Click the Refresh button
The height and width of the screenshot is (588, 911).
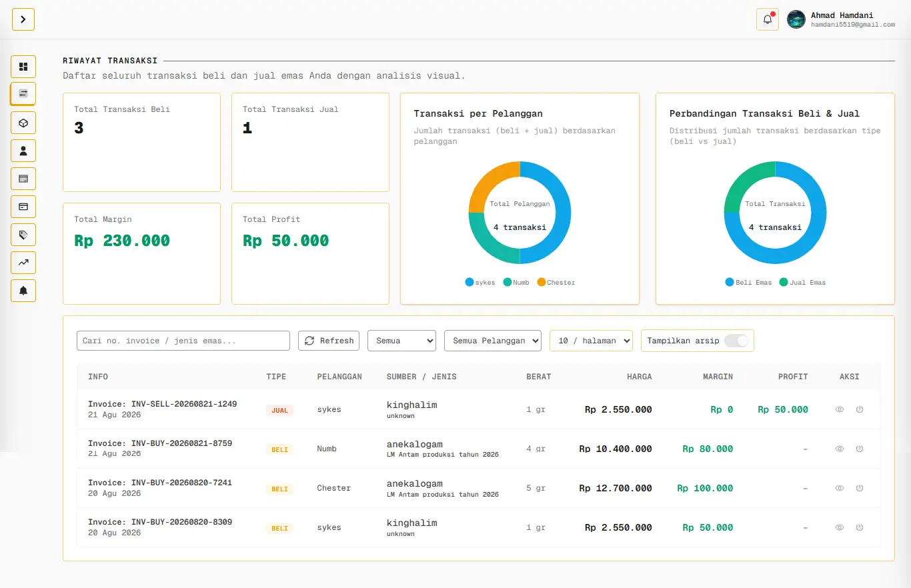point(329,341)
